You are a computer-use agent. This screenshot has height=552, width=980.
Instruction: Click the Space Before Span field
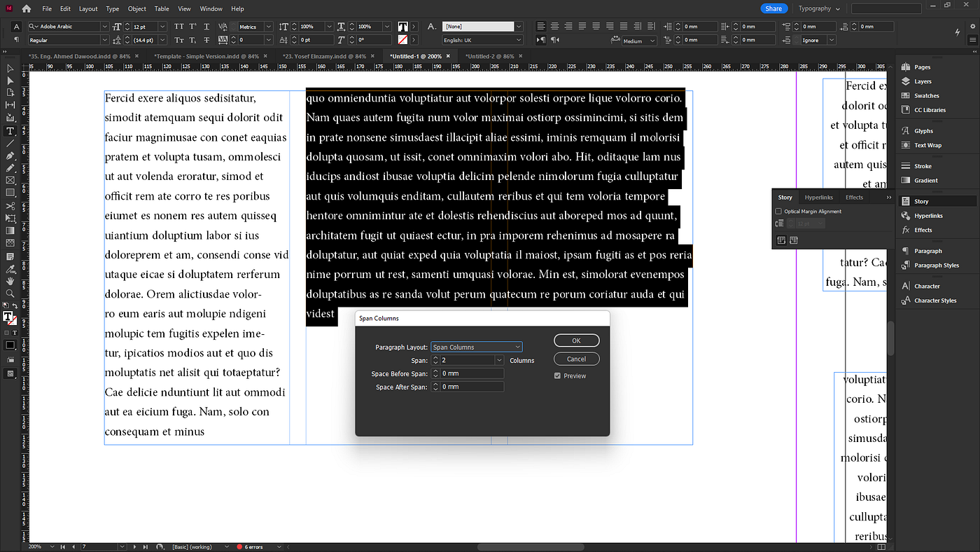coord(472,373)
